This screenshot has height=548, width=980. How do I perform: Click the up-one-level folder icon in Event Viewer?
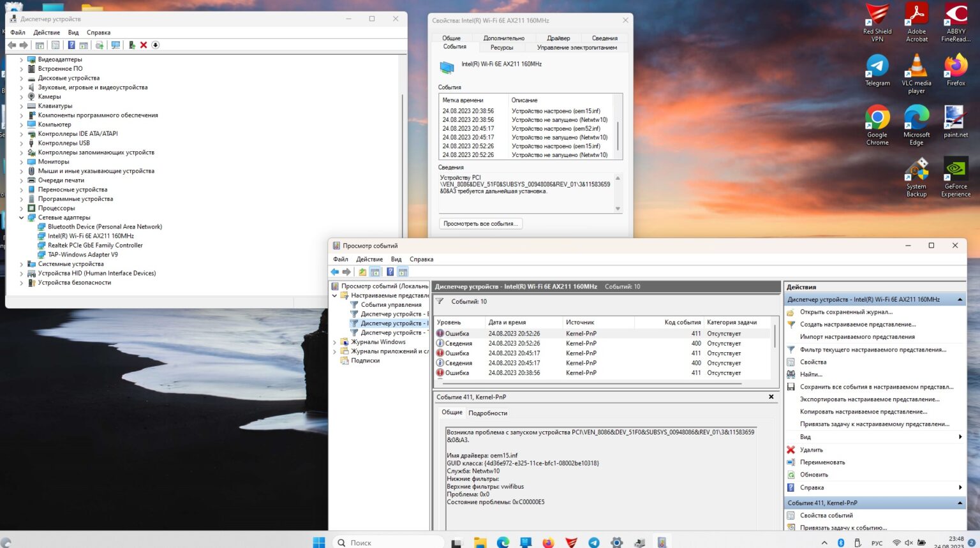[x=362, y=272]
